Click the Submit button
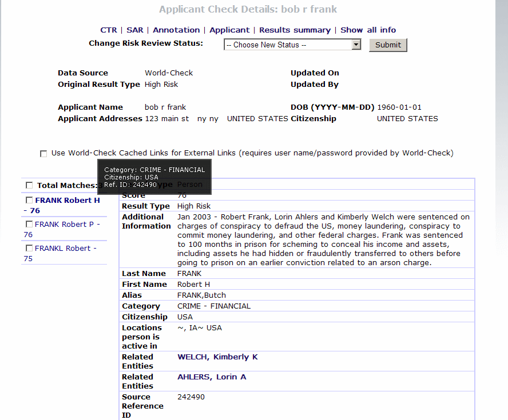The height and width of the screenshot is (420, 508). coord(388,45)
